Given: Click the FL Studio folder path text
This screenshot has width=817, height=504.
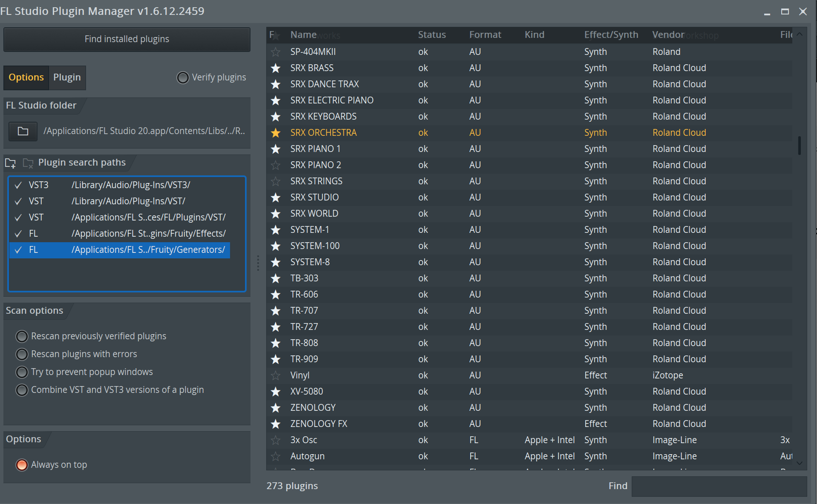Looking at the screenshot, I should tap(144, 131).
